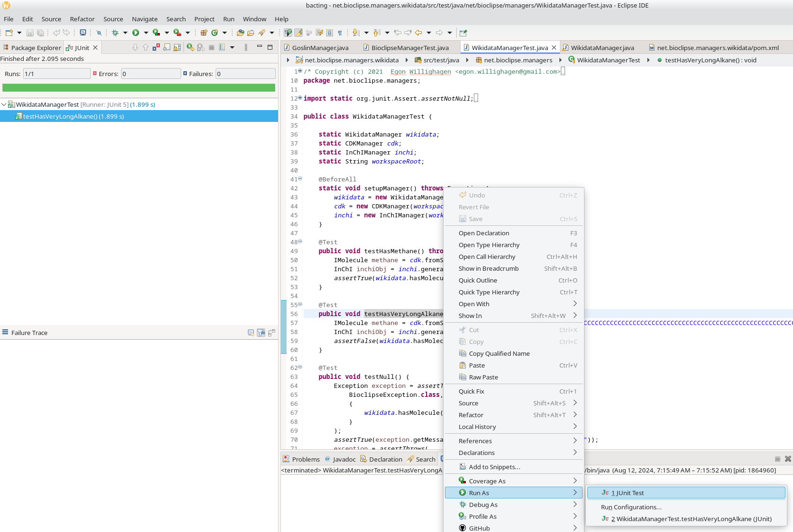This screenshot has height=532, width=793.
Task: Click Test Run History icon in JUnit view
Action: (222, 47)
